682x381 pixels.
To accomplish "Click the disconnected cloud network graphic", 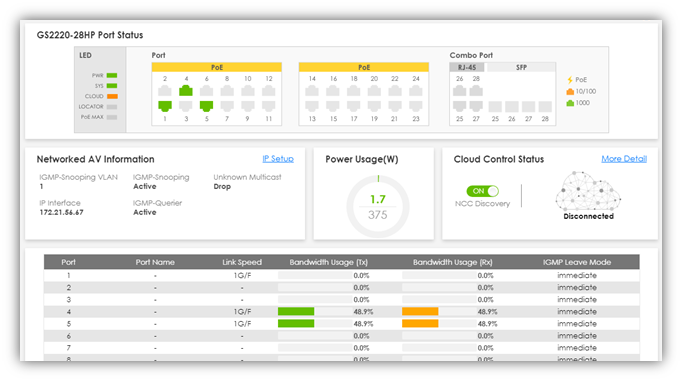I will (x=588, y=190).
